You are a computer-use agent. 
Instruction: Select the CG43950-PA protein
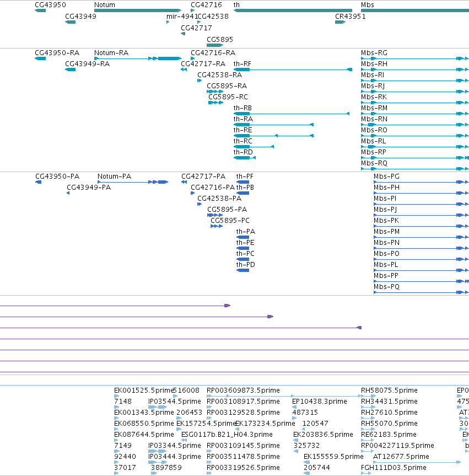tap(39, 182)
